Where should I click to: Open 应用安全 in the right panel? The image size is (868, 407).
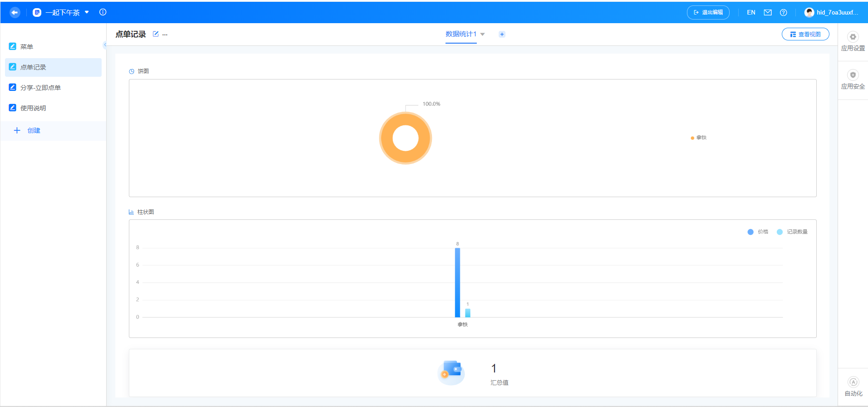pyautogui.click(x=853, y=80)
